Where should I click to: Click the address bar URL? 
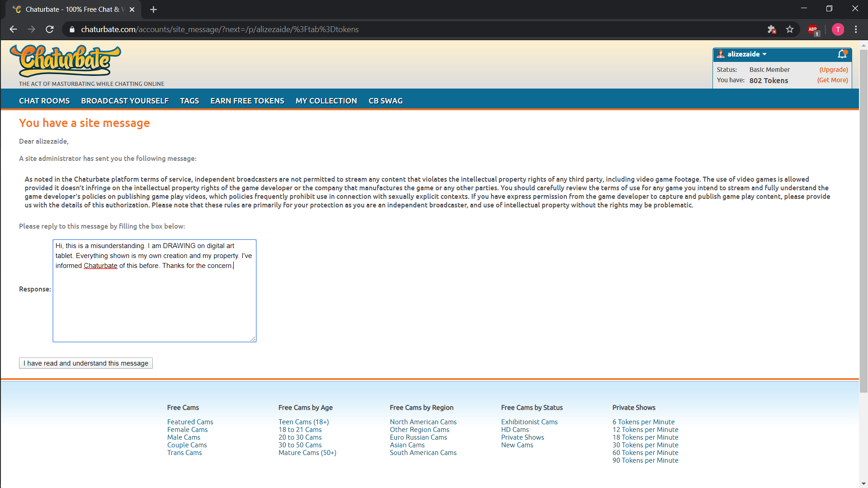click(220, 29)
